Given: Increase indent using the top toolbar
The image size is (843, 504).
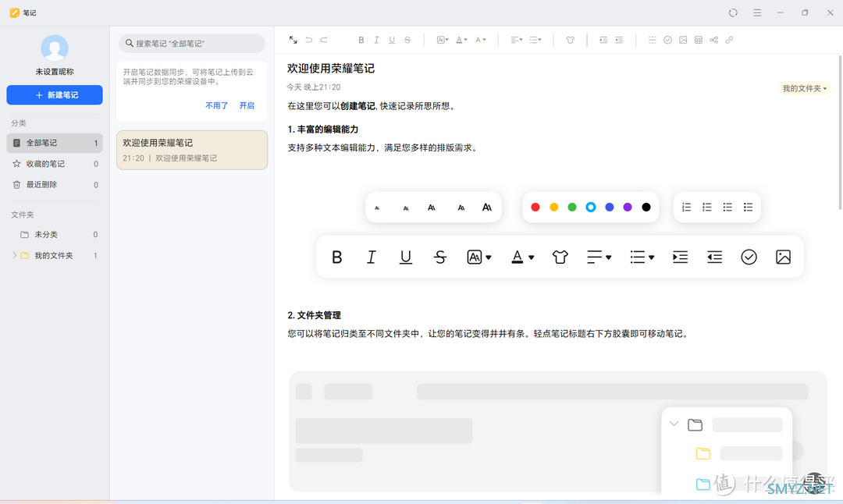Looking at the screenshot, I should point(603,40).
